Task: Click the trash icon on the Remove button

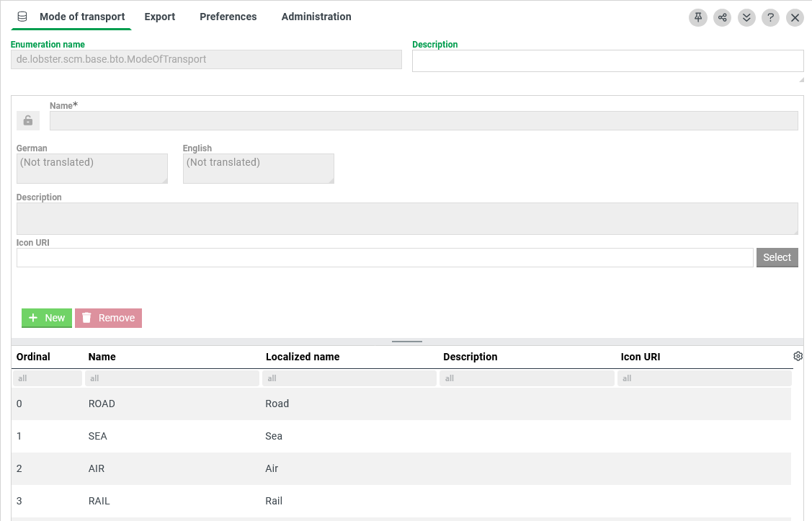Action: point(86,318)
